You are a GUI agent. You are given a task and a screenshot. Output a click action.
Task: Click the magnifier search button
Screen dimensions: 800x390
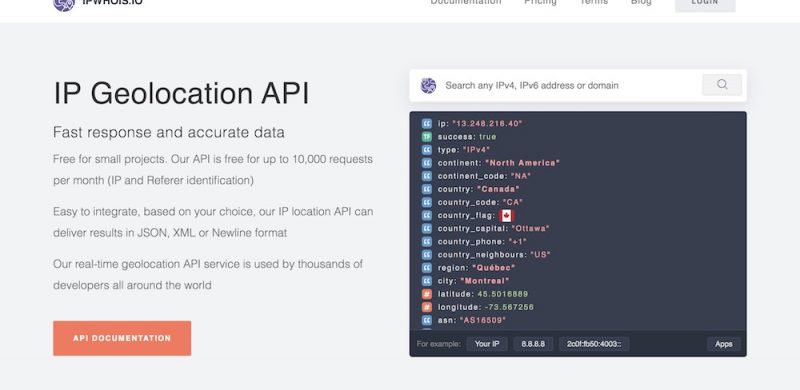722,85
